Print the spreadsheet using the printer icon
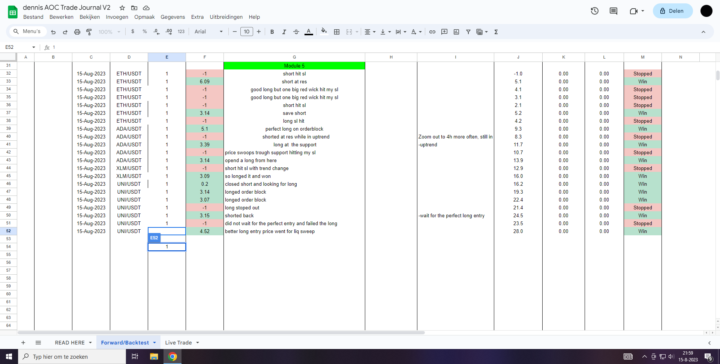Viewport: 720px width, 364px height. [x=77, y=32]
